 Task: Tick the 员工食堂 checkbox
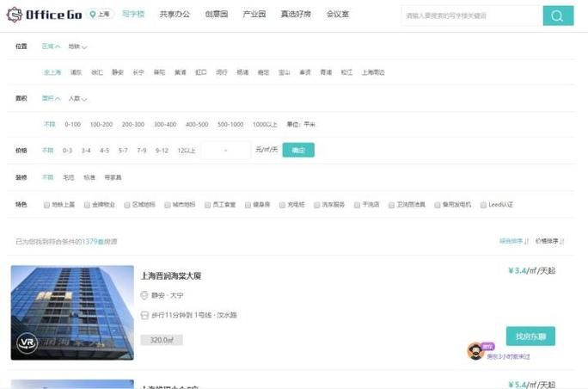coord(207,205)
